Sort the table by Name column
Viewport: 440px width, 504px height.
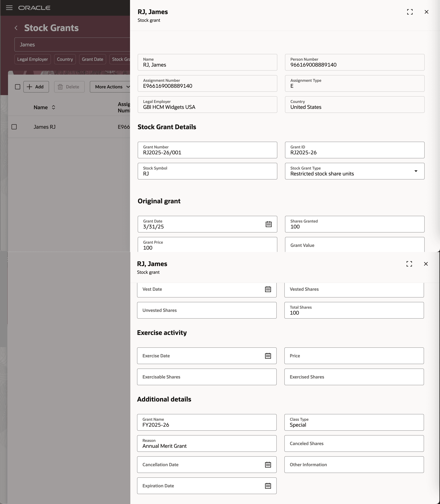pos(53,107)
